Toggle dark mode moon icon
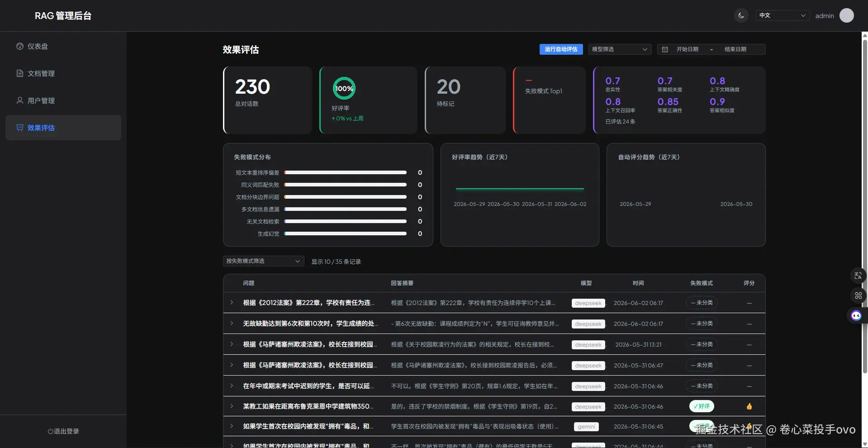The width and height of the screenshot is (868, 448). (741, 15)
